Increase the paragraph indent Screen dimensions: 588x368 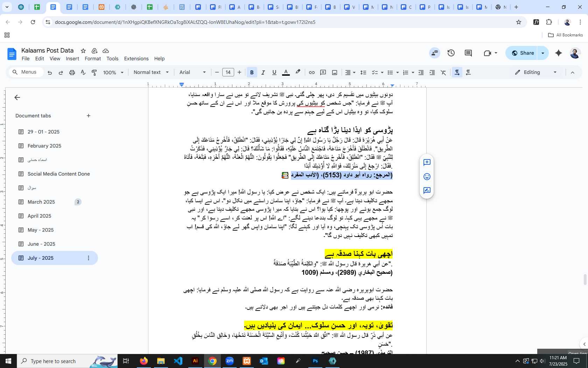pyautogui.click(x=432, y=73)
